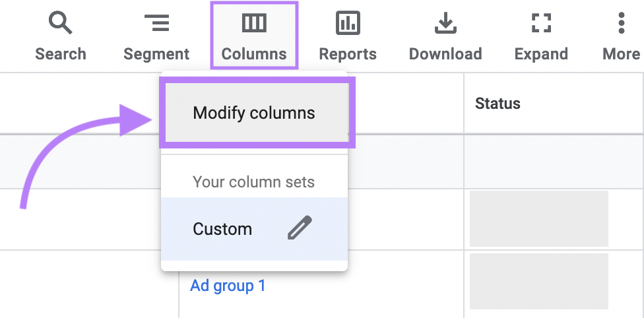Open the Reports chart icon
This screenshot has height=318, width=644.
348,24
